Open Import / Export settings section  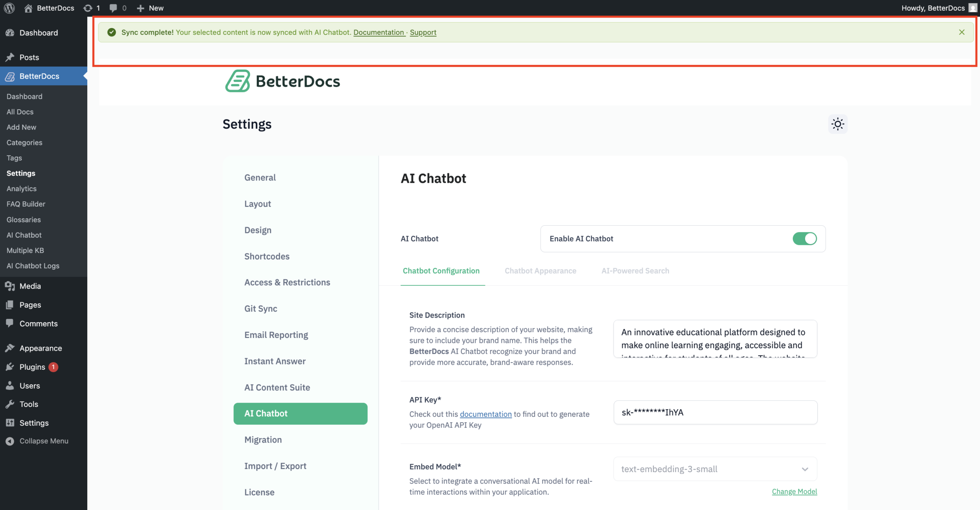275,466
